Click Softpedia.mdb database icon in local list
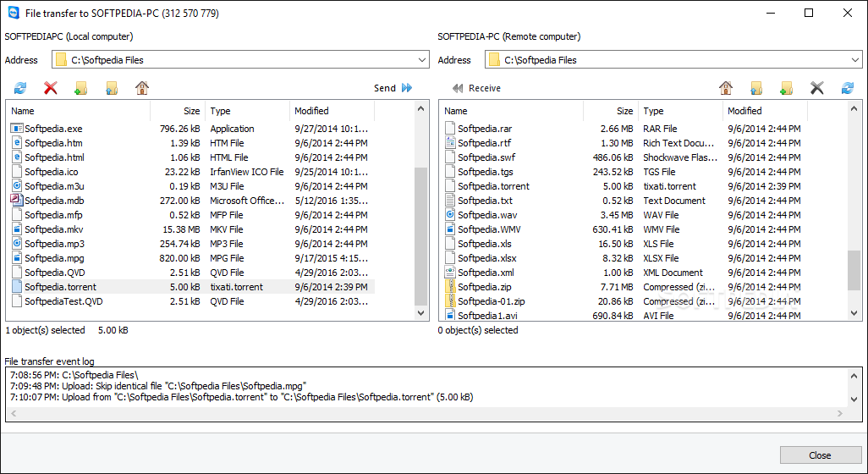Image resolution: width=868 pixels, height=474 pixels. pos(17,201)
